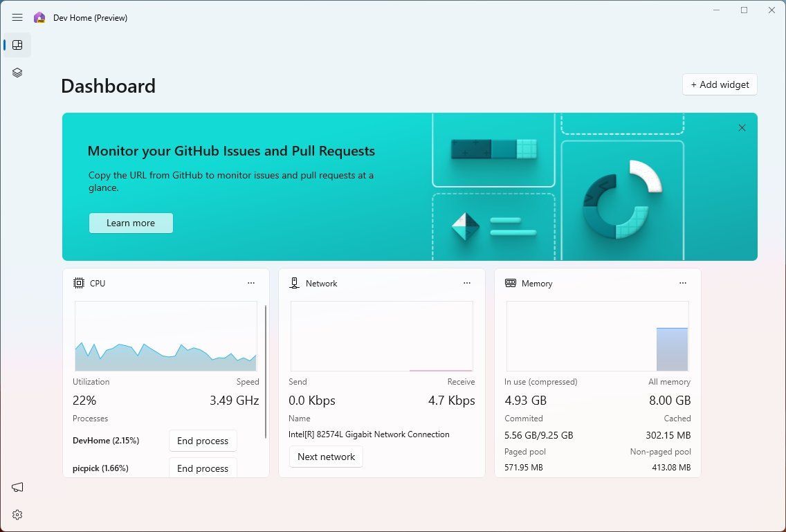Open the Memory widget options menu
This screenshot has width=786, height=532.
pyautogui.click(x=683, y=283)
